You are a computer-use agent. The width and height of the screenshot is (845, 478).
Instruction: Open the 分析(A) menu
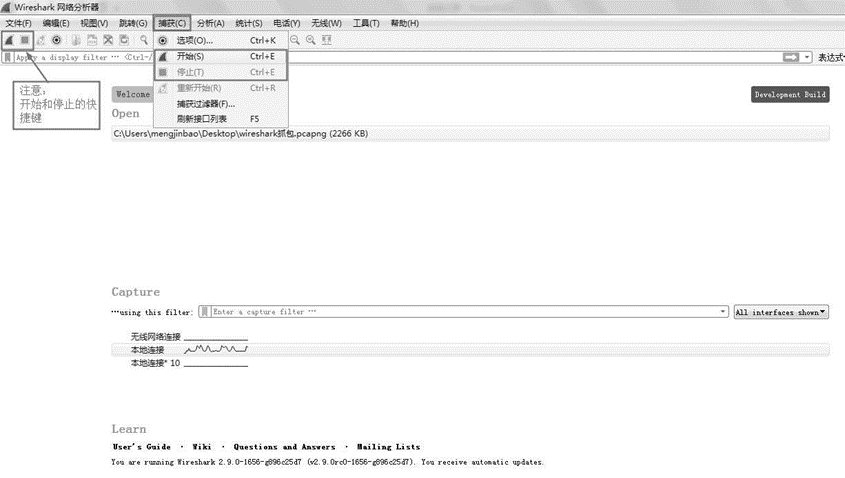coord(211,23)
